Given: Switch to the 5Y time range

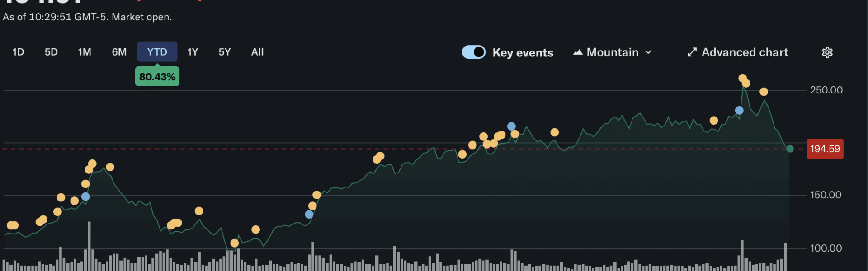Looking at the screenshot, I should pos(225,52).
